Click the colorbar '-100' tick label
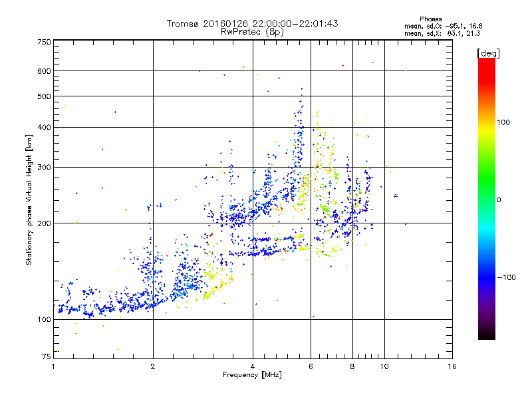532x399 pixels. [x=506, y=277]
